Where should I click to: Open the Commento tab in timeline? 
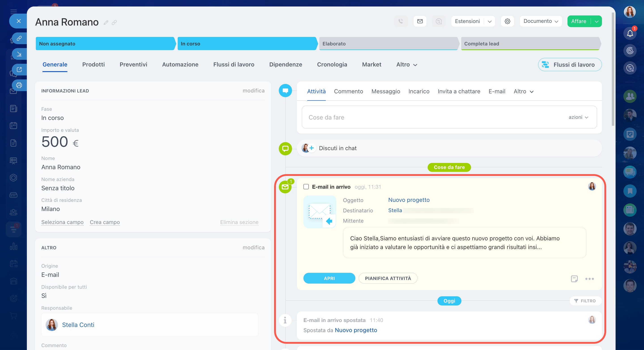pyautogui.click(x=348, y=92)
